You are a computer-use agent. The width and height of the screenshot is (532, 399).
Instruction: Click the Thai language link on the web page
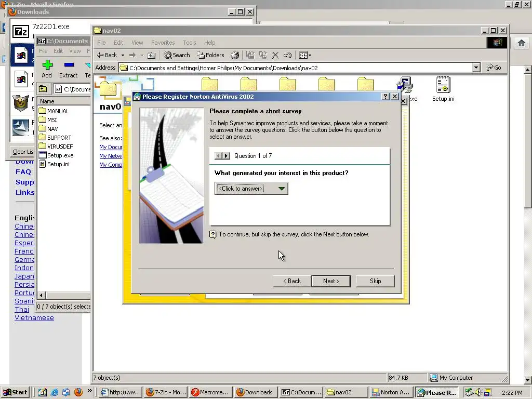22,309
